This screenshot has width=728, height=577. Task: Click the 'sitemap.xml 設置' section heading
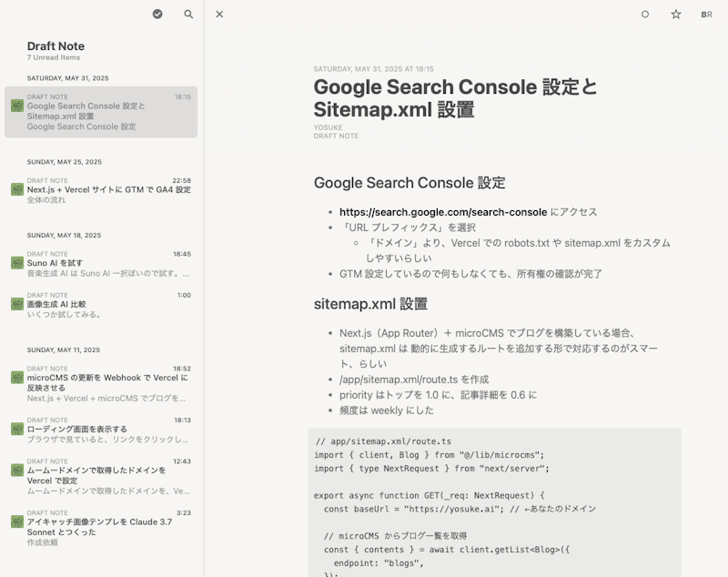tap(370, 304)
